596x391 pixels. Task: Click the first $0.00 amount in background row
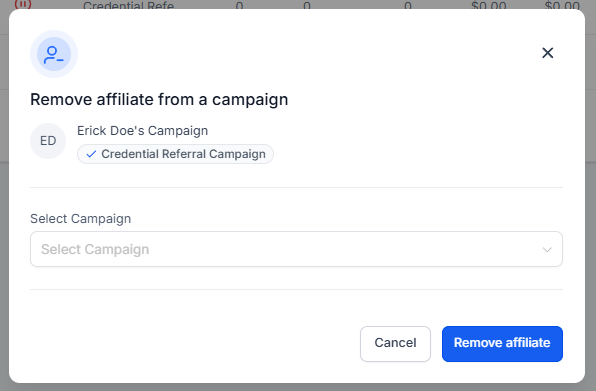[488, 5]
